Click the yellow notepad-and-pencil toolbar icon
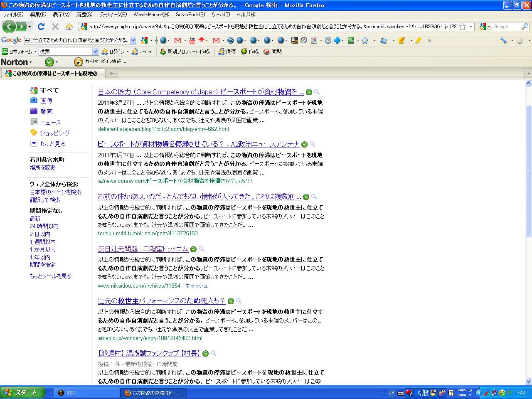This screenshot has height=399, width=532. click(x=401, y=40)
